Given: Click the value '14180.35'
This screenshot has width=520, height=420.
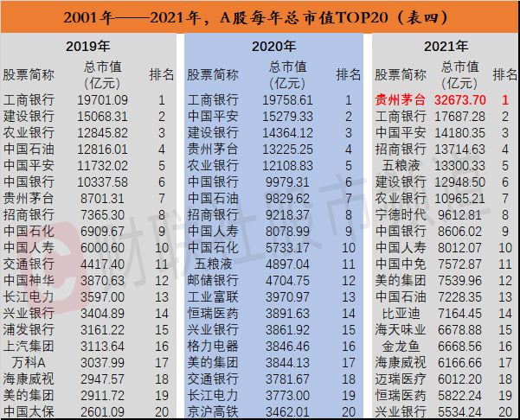Looking at the screenshot, I should (x=460, y=133).
